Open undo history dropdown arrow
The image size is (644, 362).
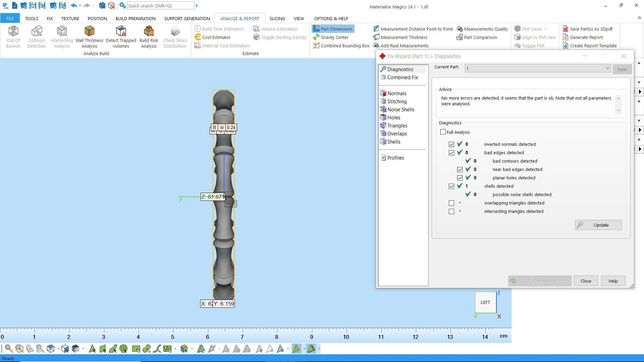[x=80, y=6]
